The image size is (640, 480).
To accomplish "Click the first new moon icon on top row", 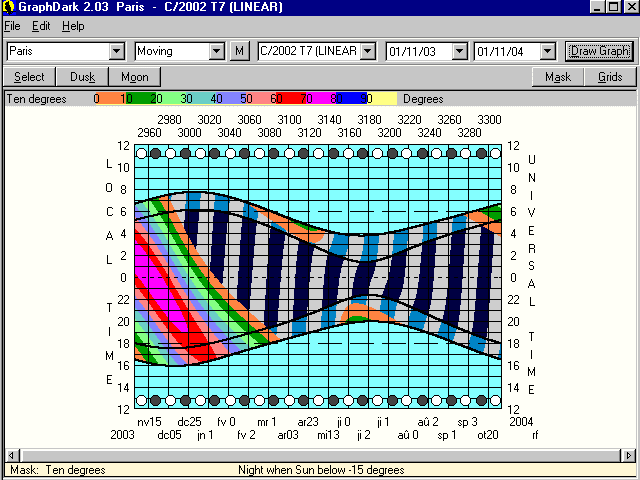I will [x=155, y=153].
